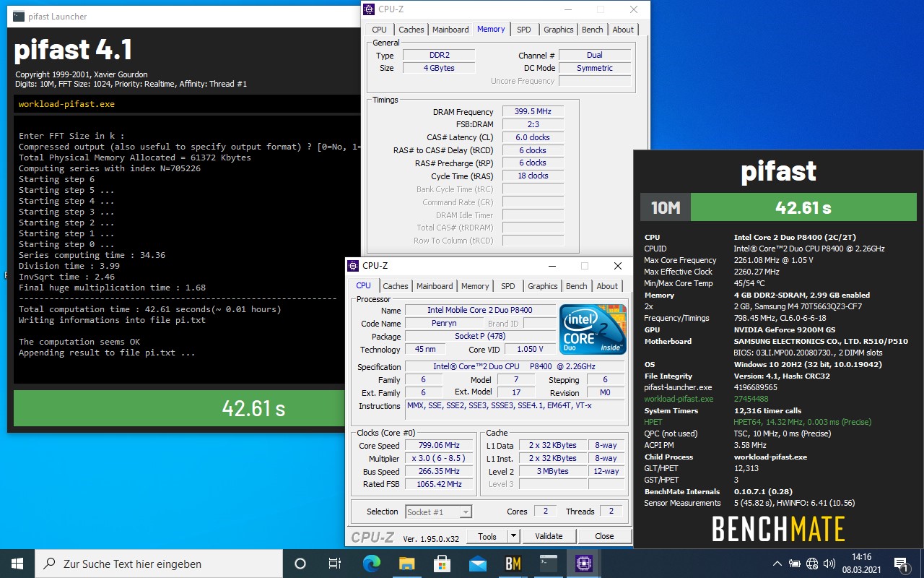The width and height of the screenshot is (924, 578).
Task: Open Task View in taskbar
Action: 335,564
